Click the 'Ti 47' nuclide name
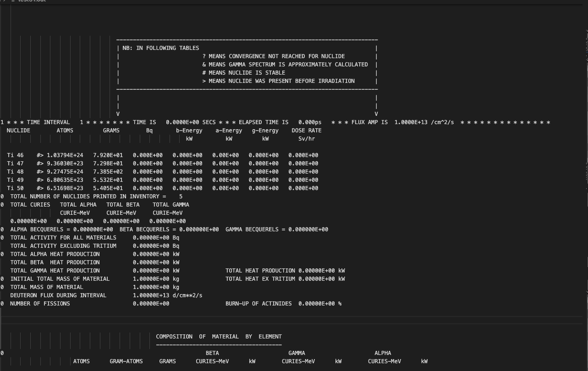This screenshot has height=371, width=588. tap(15, 164)
